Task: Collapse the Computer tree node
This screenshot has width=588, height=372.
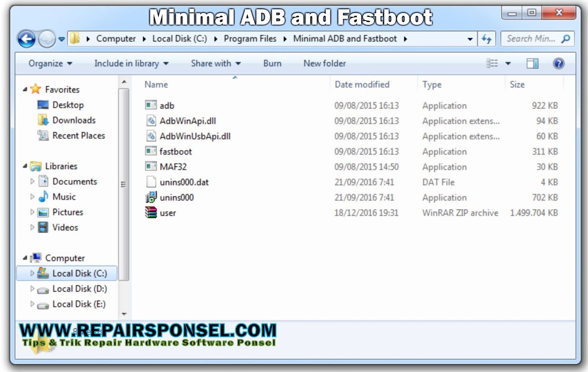Action: click(x=25, y=258)
